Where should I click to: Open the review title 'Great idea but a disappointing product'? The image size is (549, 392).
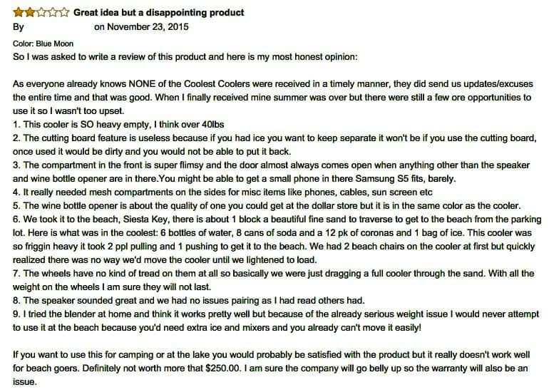pyautogui.click(x=158, y=13)
